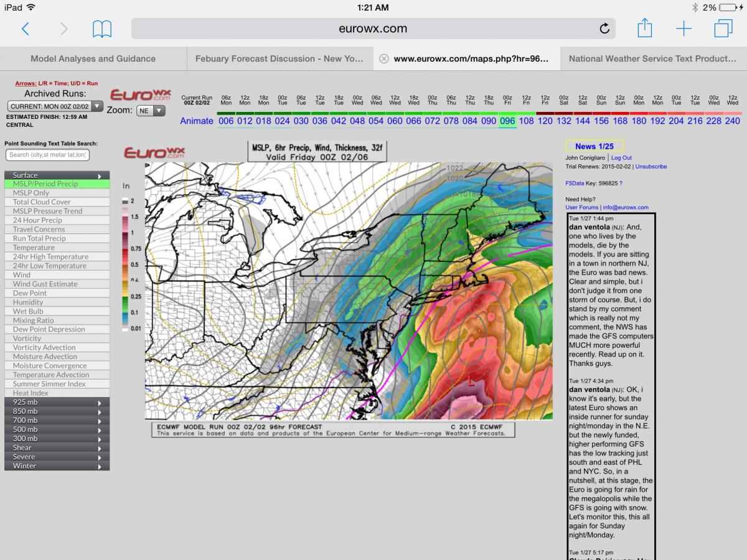The height and width of the screenshot is (560, 747).
Task: Select MSLP/Period Precip menu item
Action: coord(57,184)
